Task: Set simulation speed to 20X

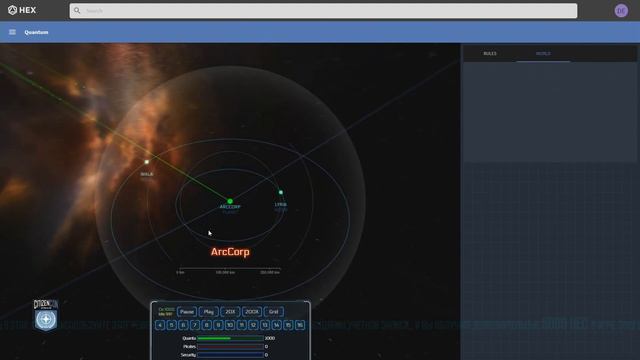Action: point(230,312)
